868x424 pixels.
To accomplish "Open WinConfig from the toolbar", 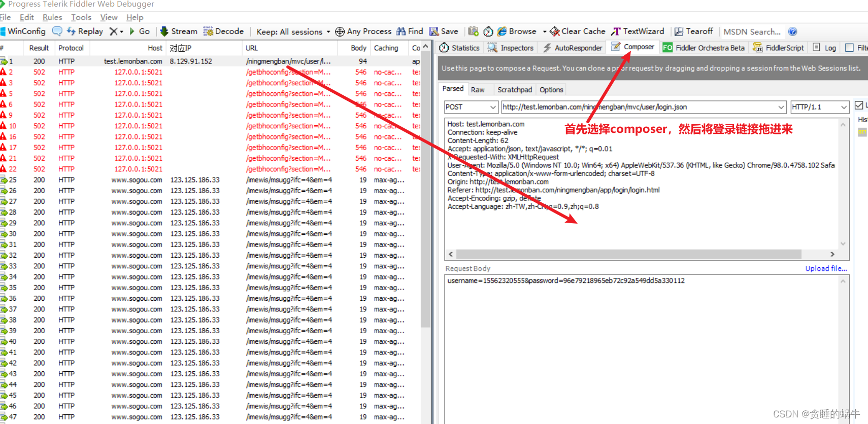I will click(23, 31).
